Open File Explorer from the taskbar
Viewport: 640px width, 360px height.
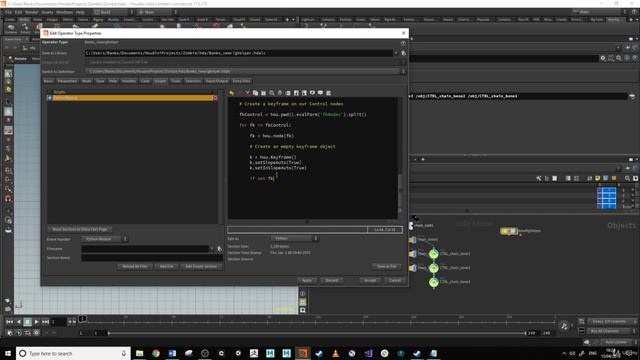coord(140,353)
